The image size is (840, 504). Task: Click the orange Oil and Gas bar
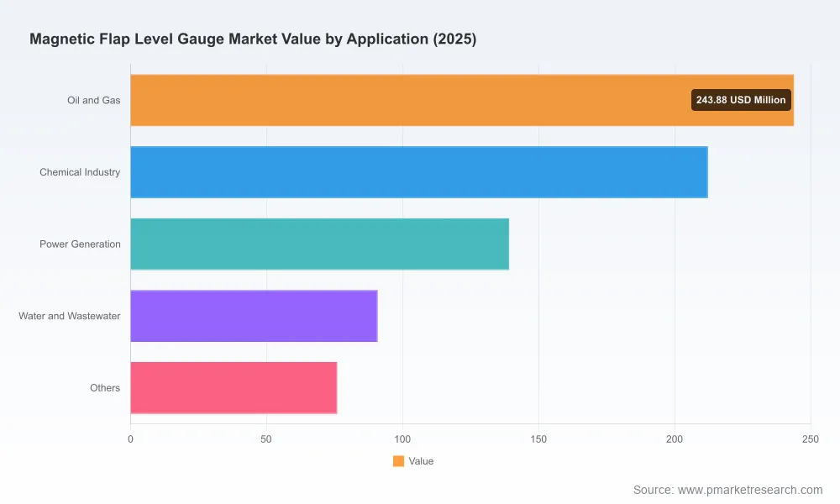pos(462,100)
